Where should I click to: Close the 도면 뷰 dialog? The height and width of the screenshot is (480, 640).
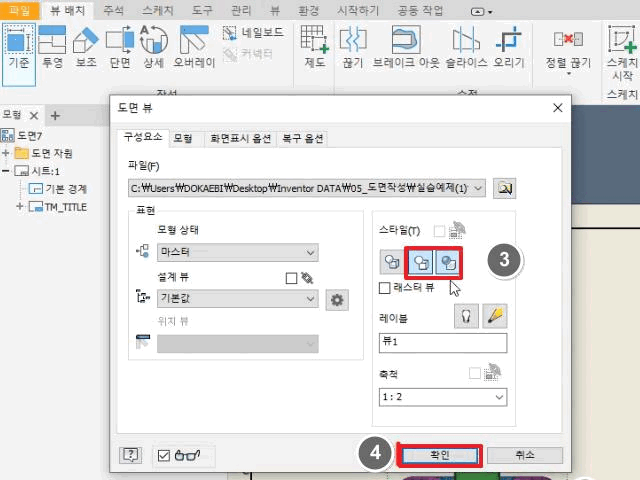558,108
